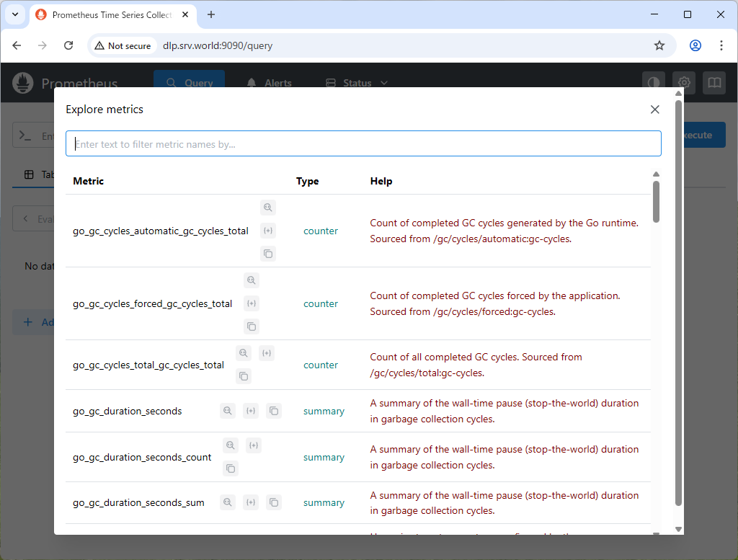Copy go_gc_duration_seconds_sum metric name
Screen dimensions: 738x560
click(x=274, y=502)
